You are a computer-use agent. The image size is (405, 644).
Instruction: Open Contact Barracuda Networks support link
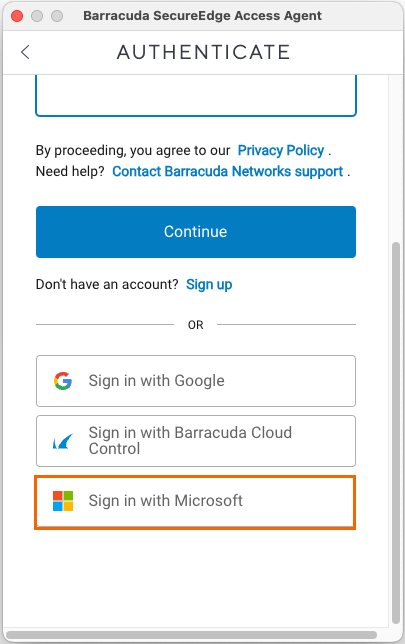(228, 171)
